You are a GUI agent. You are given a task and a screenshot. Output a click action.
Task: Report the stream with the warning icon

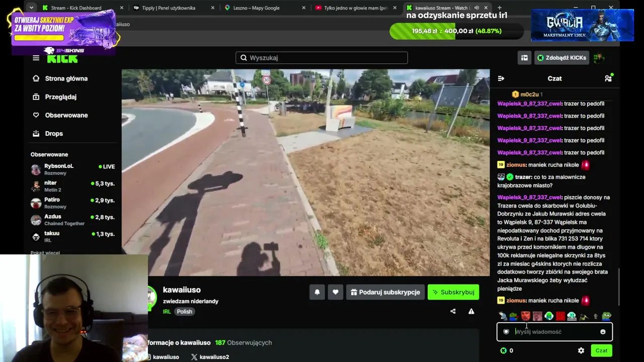(x=471, y=311)
